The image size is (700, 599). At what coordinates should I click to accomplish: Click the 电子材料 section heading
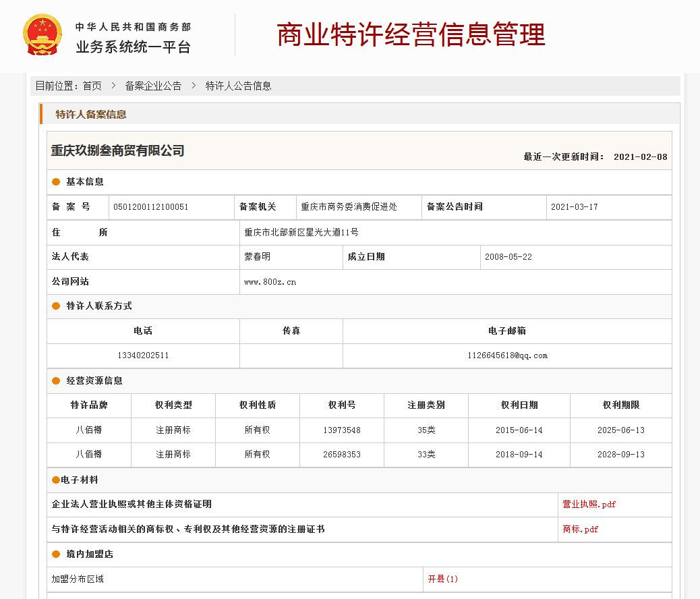[79, 480]
